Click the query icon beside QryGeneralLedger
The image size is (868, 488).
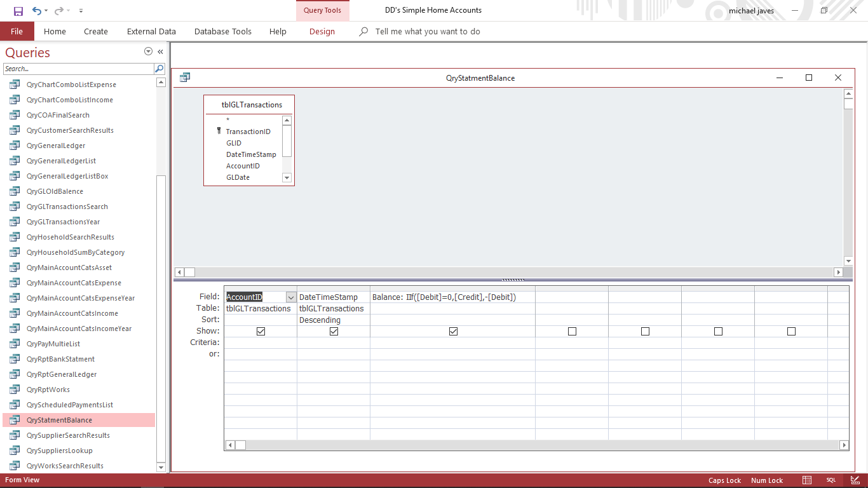click(15, 146)
